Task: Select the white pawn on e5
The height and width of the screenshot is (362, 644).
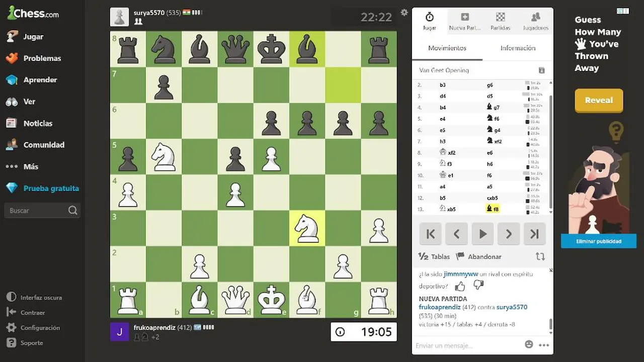Action: point(271,156)
